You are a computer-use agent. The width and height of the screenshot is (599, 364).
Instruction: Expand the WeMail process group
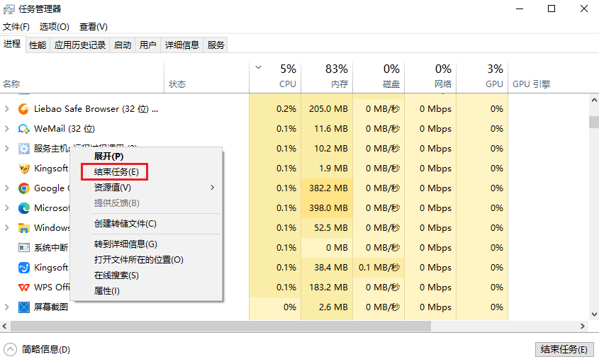[x=7, y=129]
